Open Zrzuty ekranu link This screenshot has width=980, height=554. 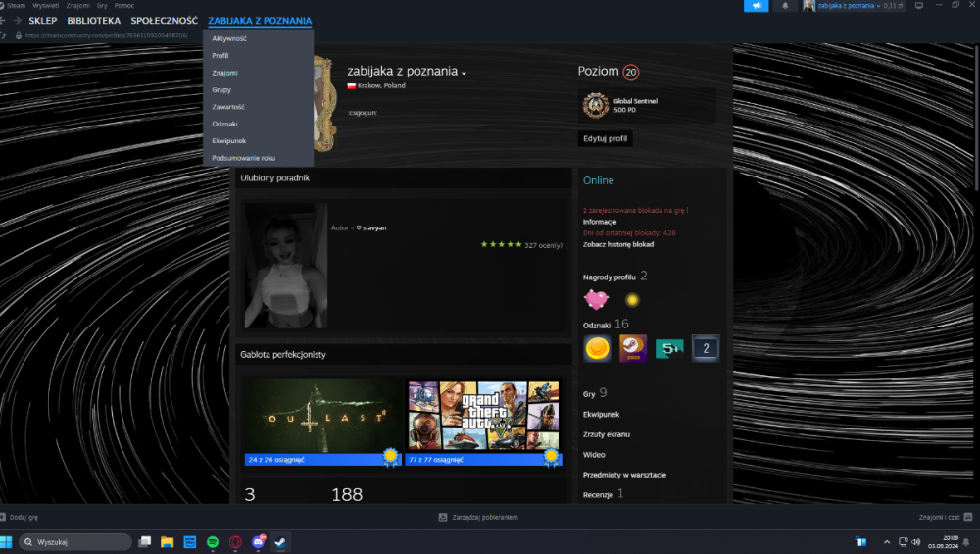pyautogui.click(x=607, y=434)
